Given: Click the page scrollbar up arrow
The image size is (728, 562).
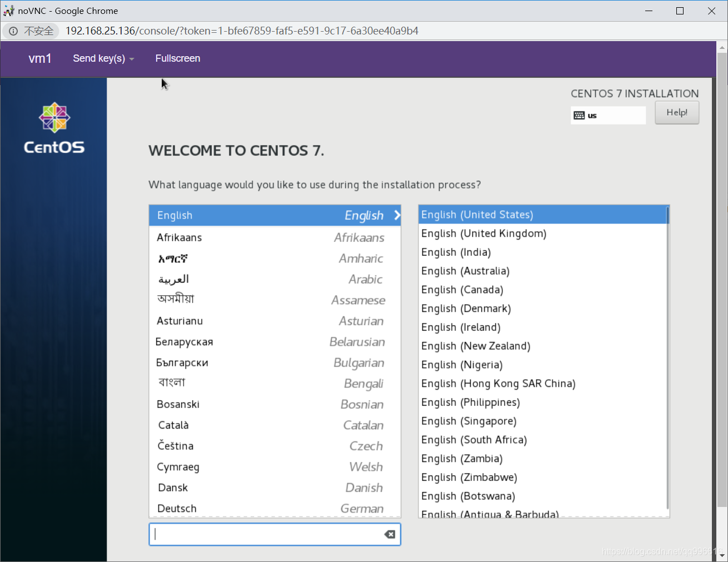Looking at the screenshot, I should (x=722, y=47).
